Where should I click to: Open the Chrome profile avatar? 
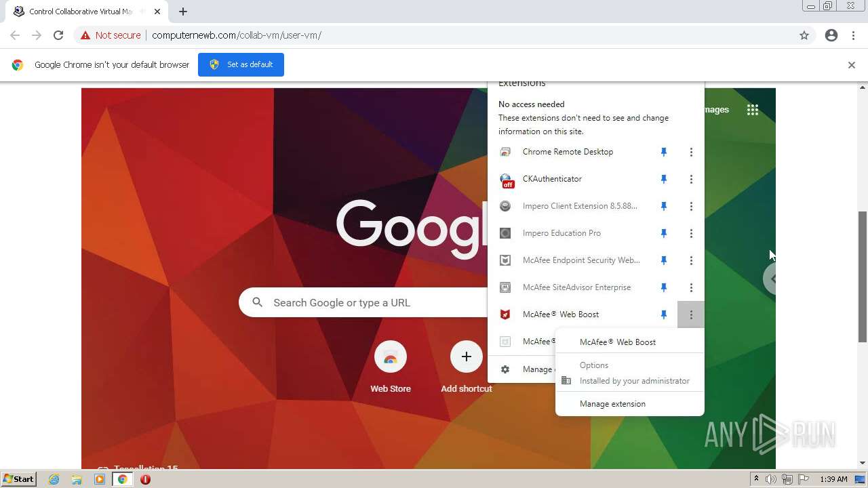pos(831,35)
